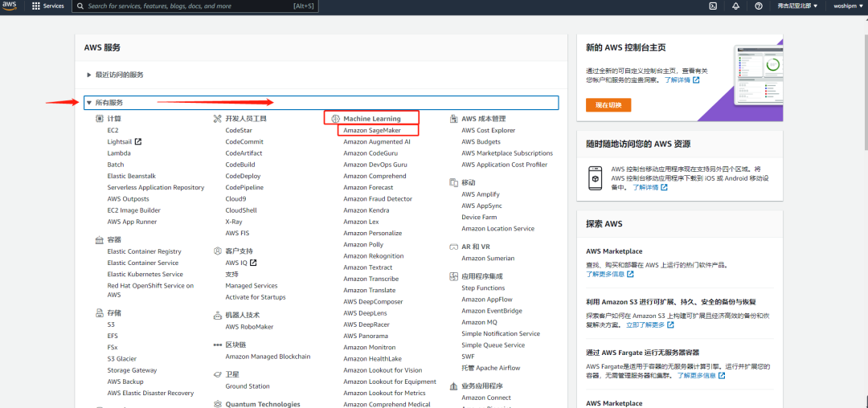
Task: Open AWS Cost Explorer
Action: coord(489,130)
